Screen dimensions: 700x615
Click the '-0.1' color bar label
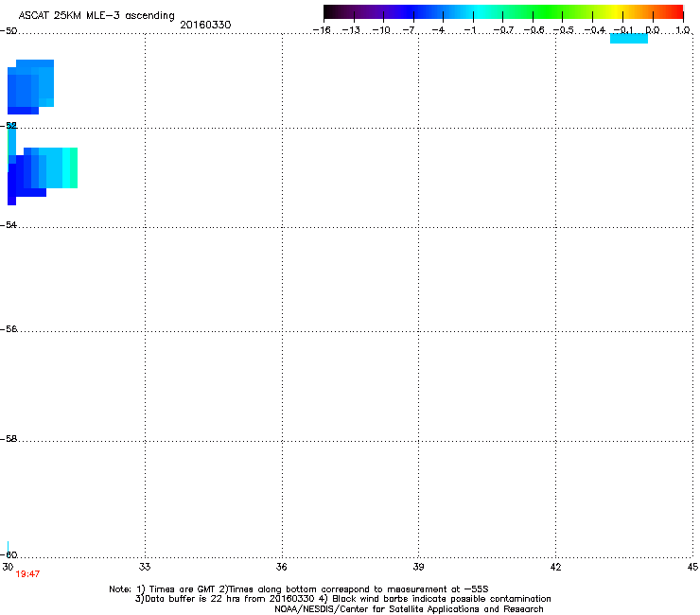coord(623,30)
